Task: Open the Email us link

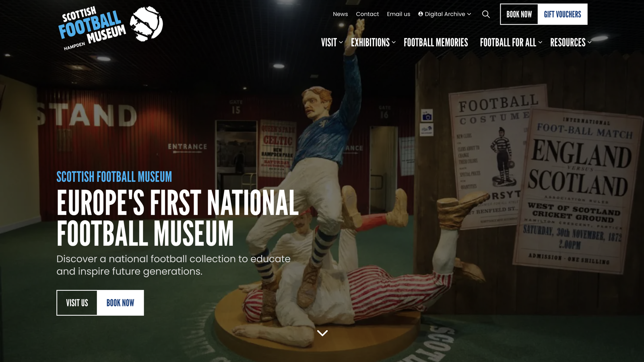Action: tap(398, 14)
